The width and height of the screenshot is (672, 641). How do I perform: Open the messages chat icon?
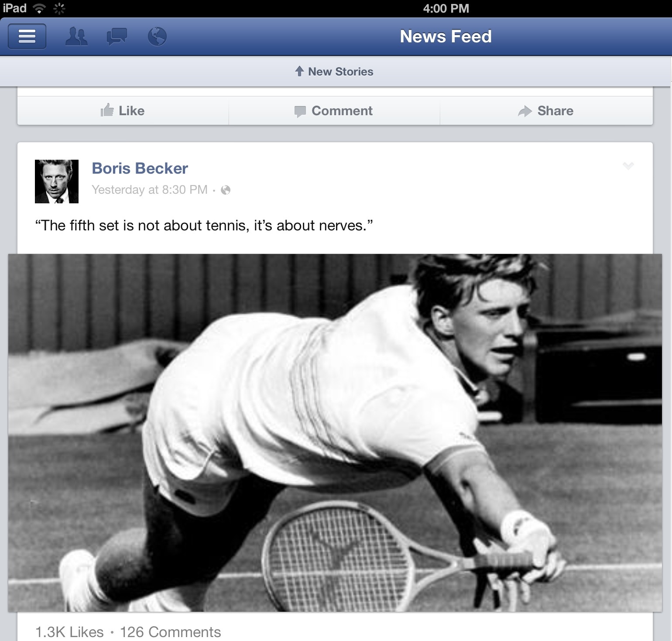[117, 37]
